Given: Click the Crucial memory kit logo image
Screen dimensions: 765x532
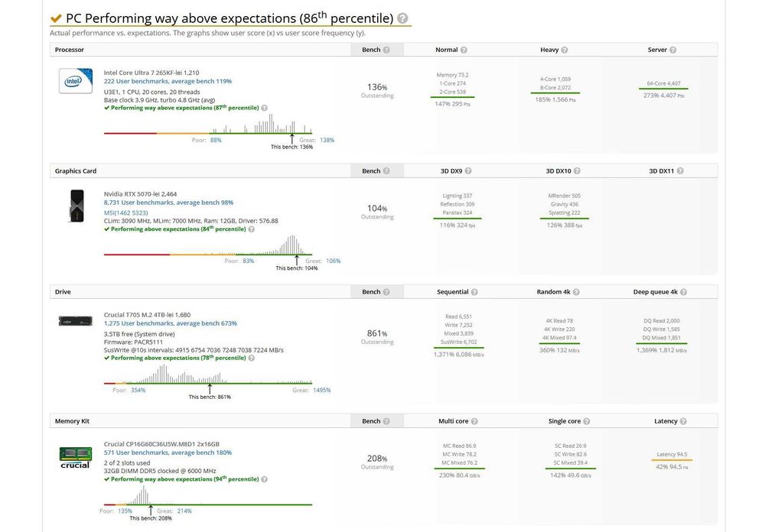Looking at the screenshot, I should click(x=76, y=459).
